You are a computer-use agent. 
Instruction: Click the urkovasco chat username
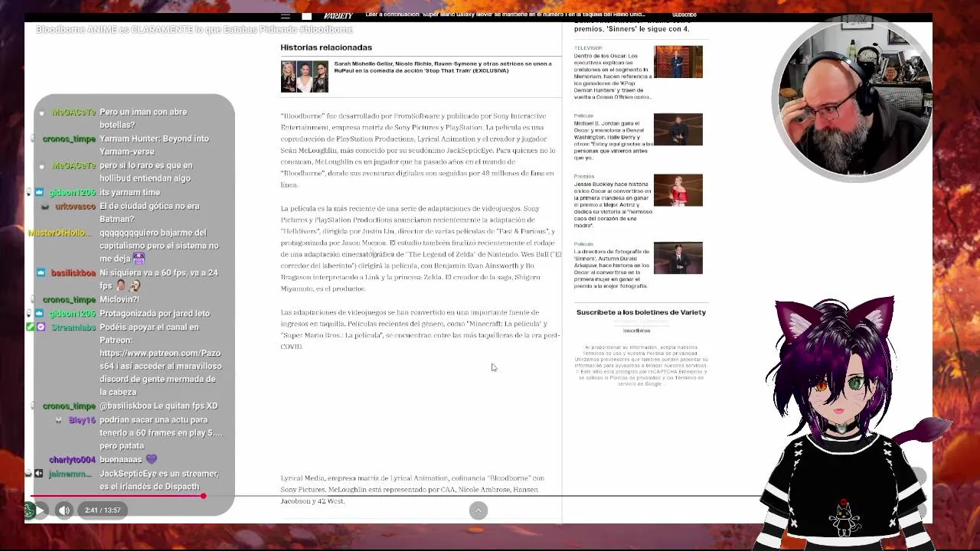75,207
